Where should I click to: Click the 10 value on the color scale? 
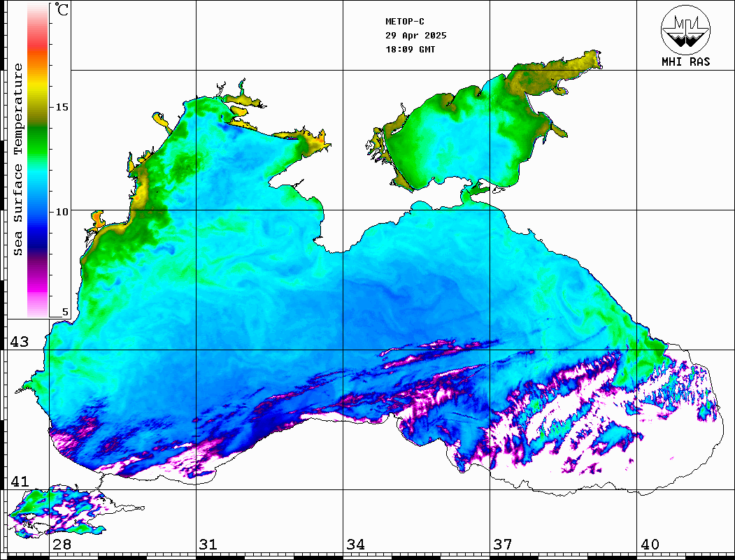point(62,212)
